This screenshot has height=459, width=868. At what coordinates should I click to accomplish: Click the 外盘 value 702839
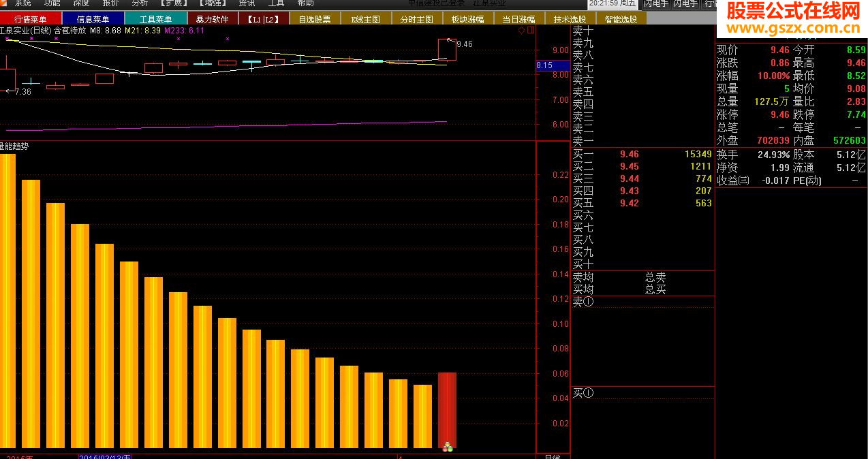[x=773, y=140]
